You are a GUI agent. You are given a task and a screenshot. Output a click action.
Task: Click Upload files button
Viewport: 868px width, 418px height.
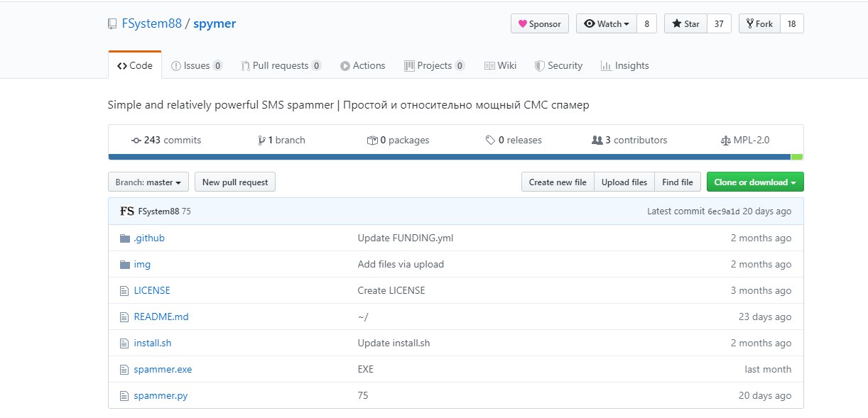click(x=624, y=182)
